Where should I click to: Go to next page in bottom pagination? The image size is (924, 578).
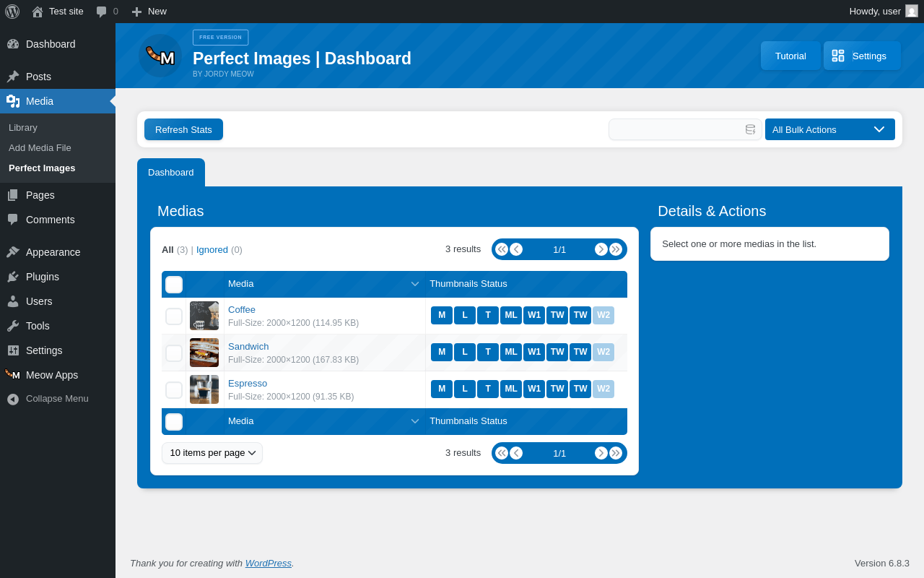pyautogui.click(x=601, y=453)
